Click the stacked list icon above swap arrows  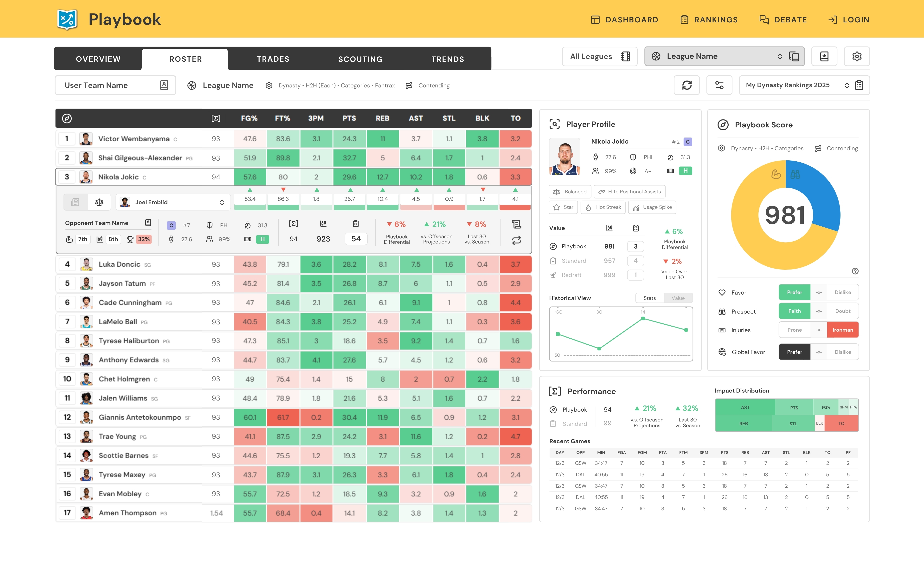click(516, 224)
